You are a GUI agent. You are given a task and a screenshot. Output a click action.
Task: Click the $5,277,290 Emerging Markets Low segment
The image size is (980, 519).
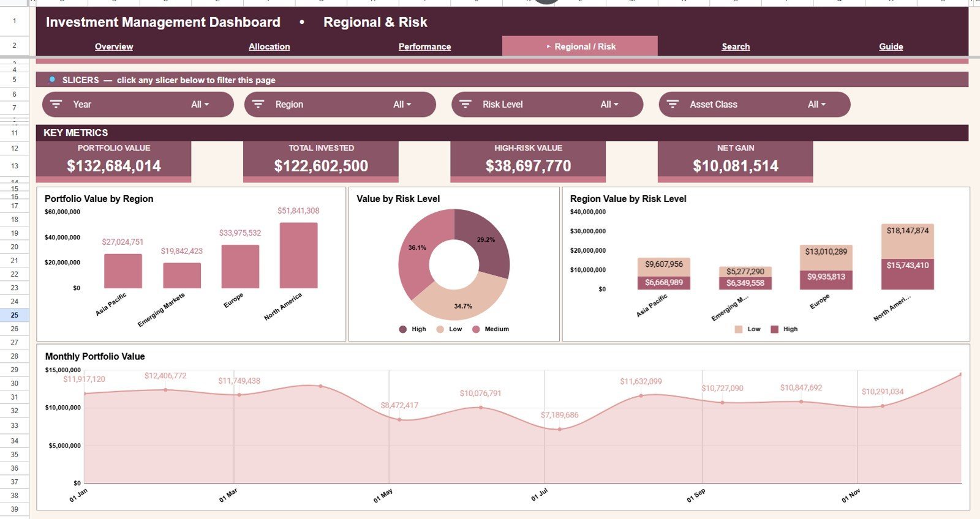pyautogui.click(x=745, y=272)
